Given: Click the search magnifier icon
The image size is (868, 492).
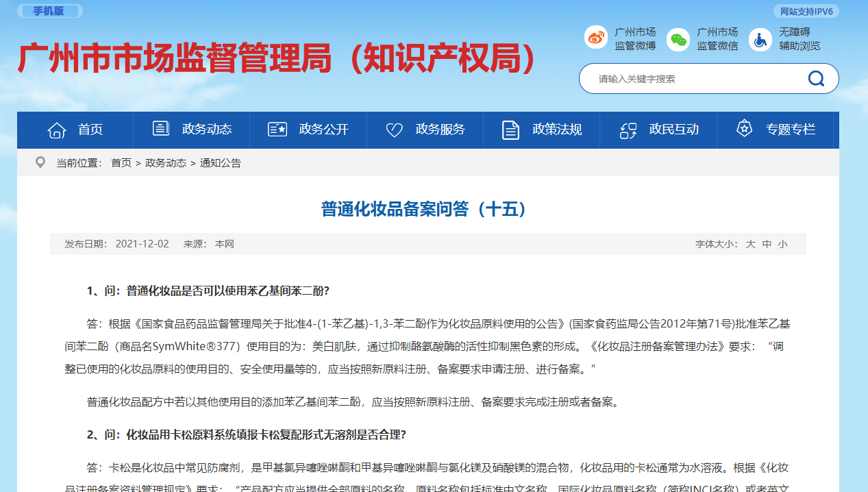Looking at the screenshot, I should click(815, 78).
